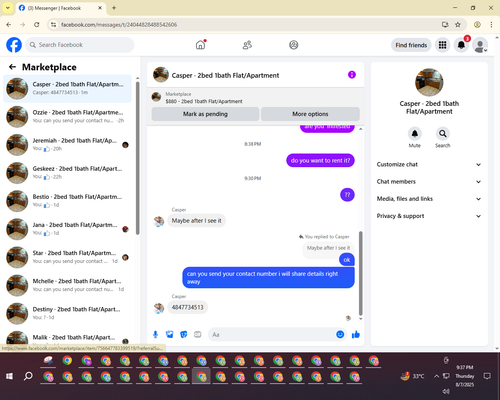This screenshot has height=400, width=500.
Task: Click 'do you want to rent it?' message
Action: pyautogui.click(x=320, y=161)
